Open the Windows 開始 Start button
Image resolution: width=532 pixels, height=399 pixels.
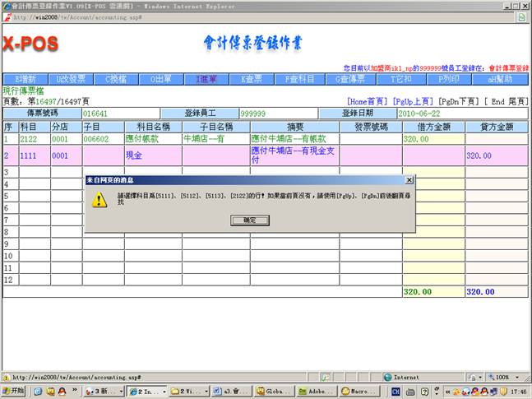tap(15, 392)
